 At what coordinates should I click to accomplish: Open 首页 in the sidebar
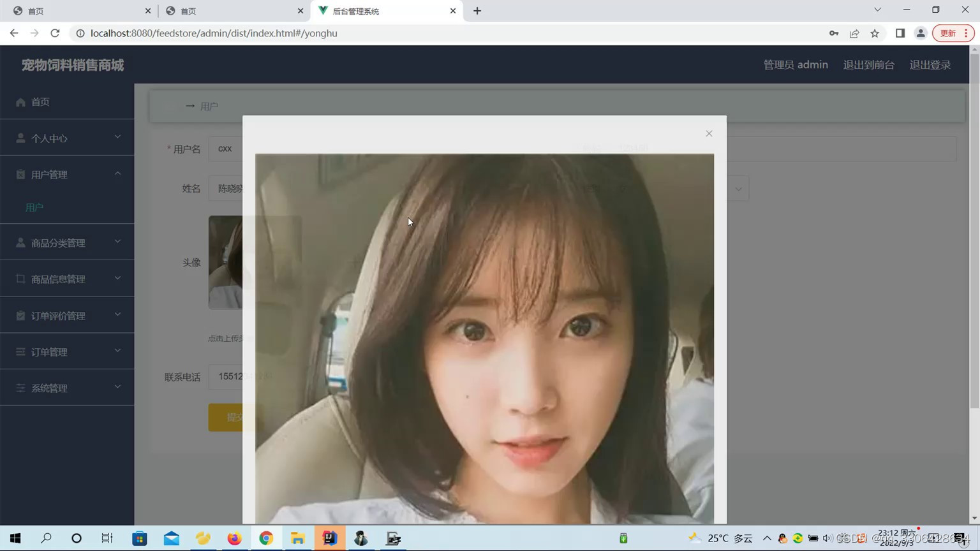tap(67, 102)
